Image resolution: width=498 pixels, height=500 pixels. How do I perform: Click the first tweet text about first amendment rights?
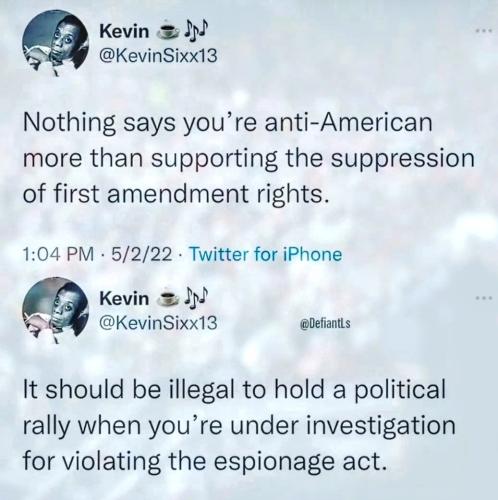click(x=249, y=159)
